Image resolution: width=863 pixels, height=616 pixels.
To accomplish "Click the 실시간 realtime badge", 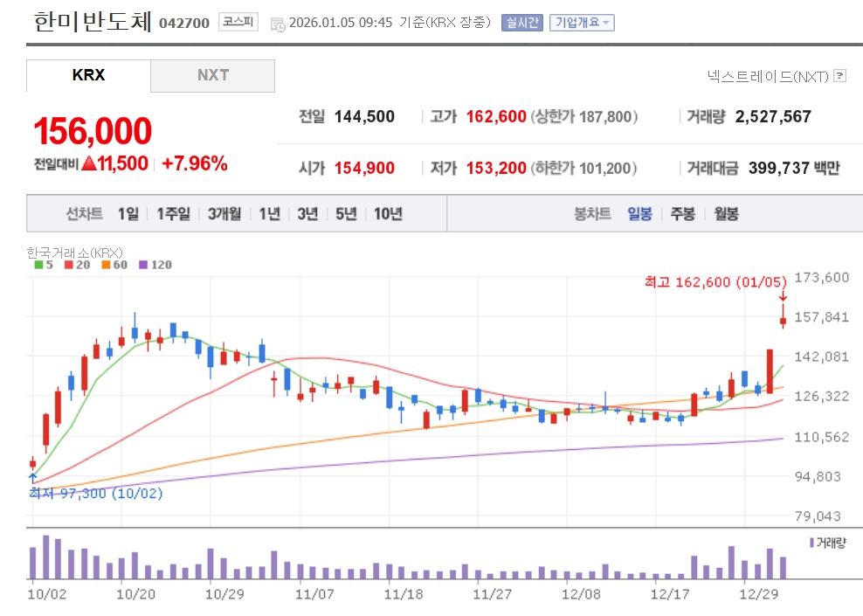I will coord(521,23).
